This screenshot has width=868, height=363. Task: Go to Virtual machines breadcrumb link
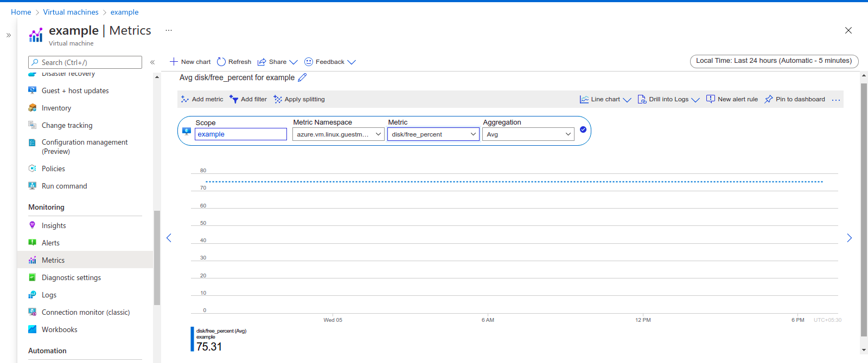tap(71, 12)
